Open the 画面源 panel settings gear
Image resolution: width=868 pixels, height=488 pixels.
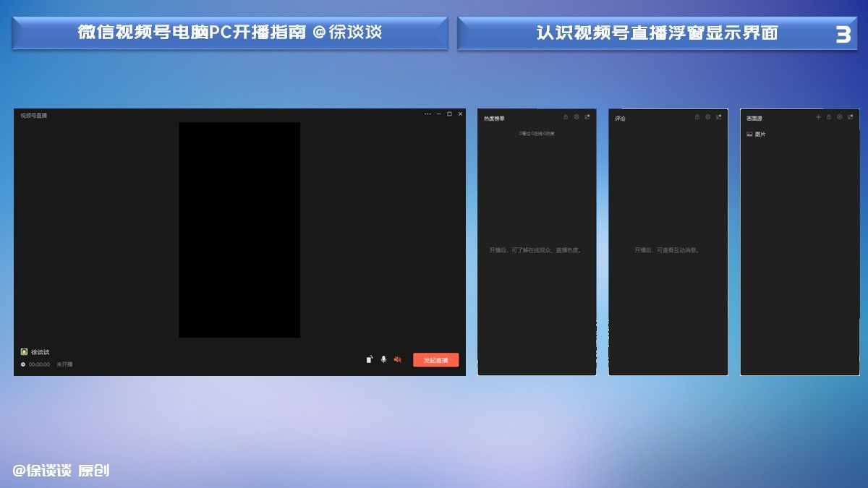(839, 116)
